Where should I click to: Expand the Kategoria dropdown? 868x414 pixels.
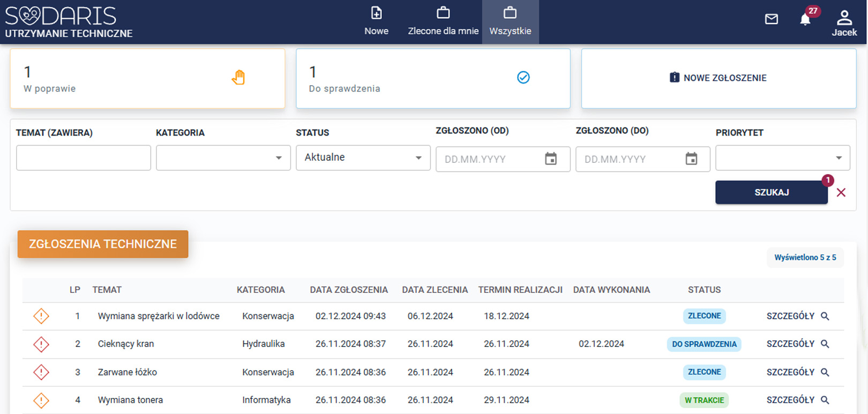pos(223,158)
